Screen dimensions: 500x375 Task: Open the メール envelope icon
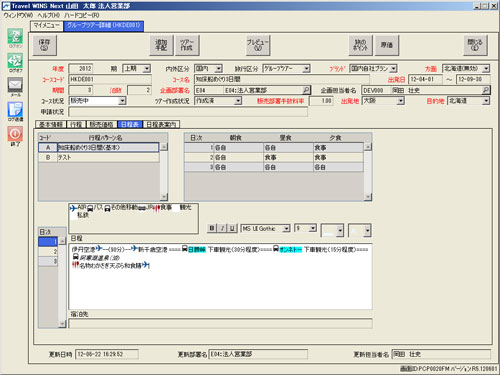(15, 85)
